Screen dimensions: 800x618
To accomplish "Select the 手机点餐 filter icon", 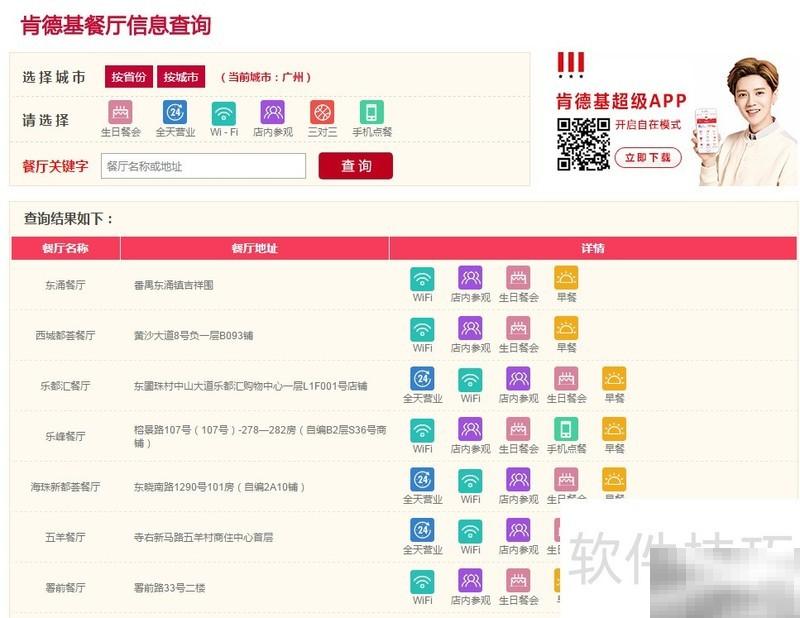I will click(370, 114).
